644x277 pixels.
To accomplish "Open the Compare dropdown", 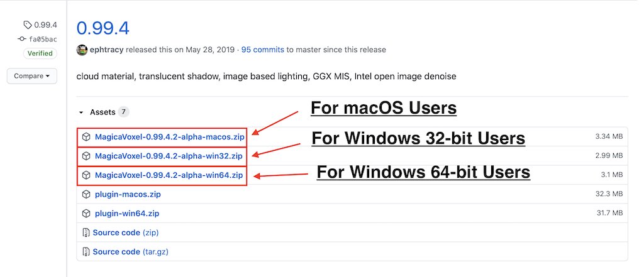I will [32, 76].
